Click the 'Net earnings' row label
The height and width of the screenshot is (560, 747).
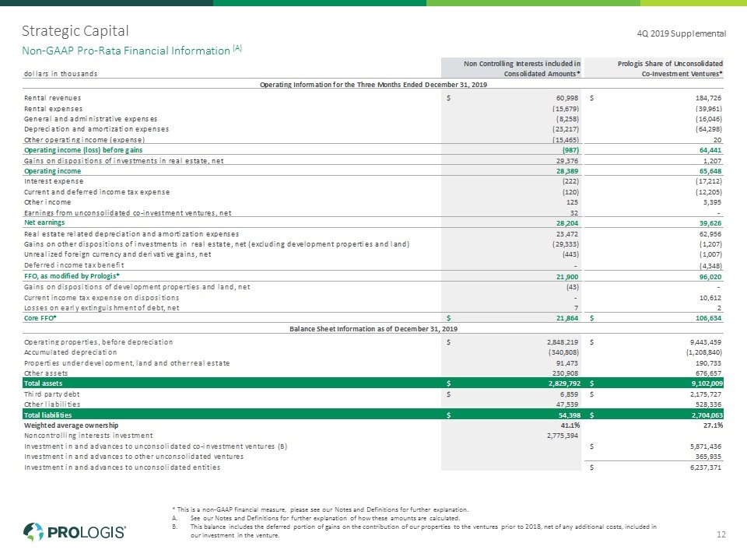pos(44,222)
